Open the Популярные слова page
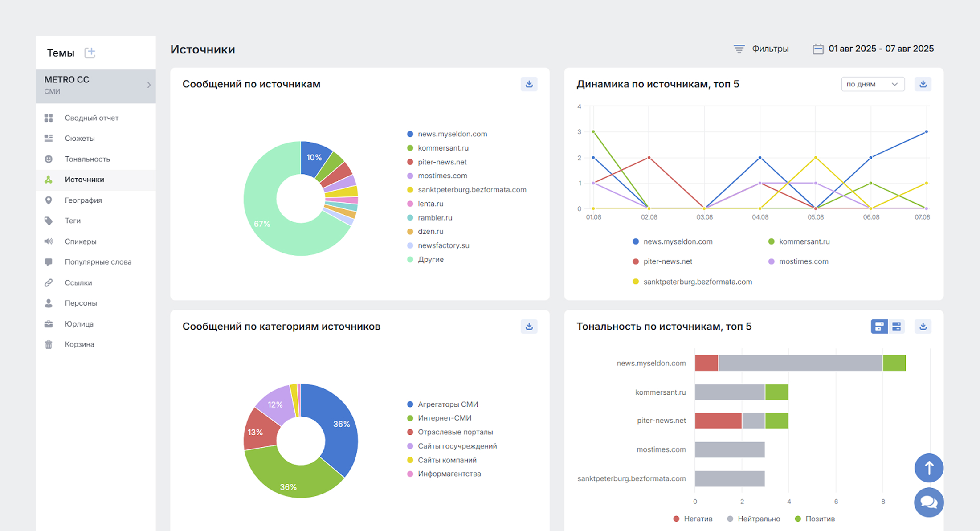Image resolution: width=980 pixels, height=531 pixels. coord(98,262)
